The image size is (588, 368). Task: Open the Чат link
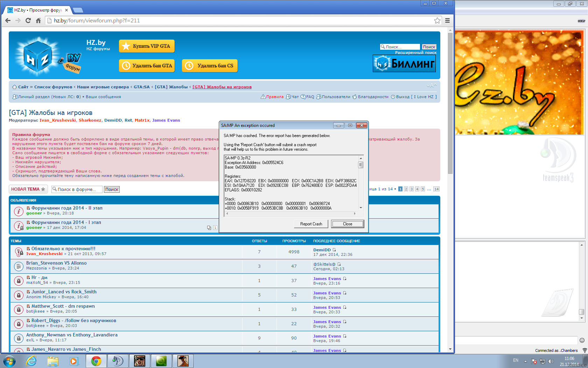pos(292,97)
